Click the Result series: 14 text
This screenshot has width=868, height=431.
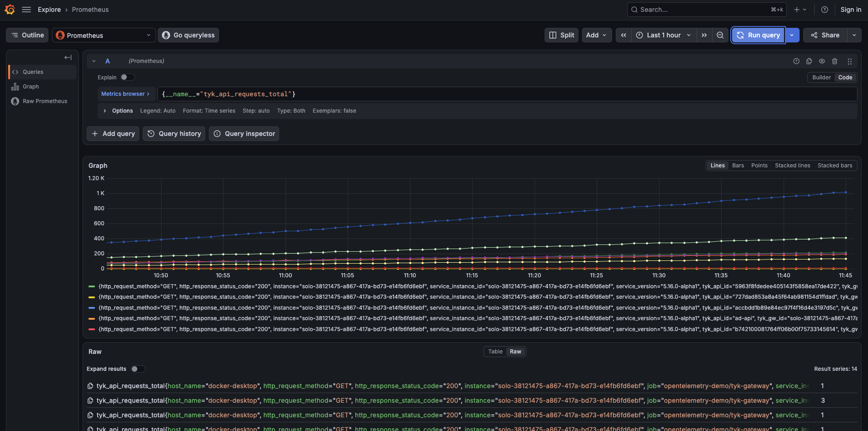(836, 369)
